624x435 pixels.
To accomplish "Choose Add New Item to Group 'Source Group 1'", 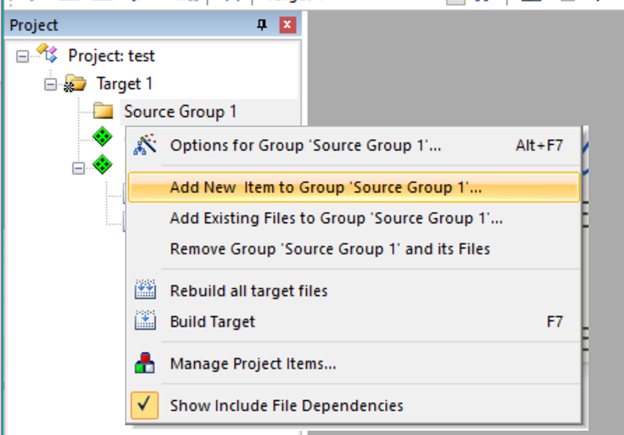I will 325,187.
